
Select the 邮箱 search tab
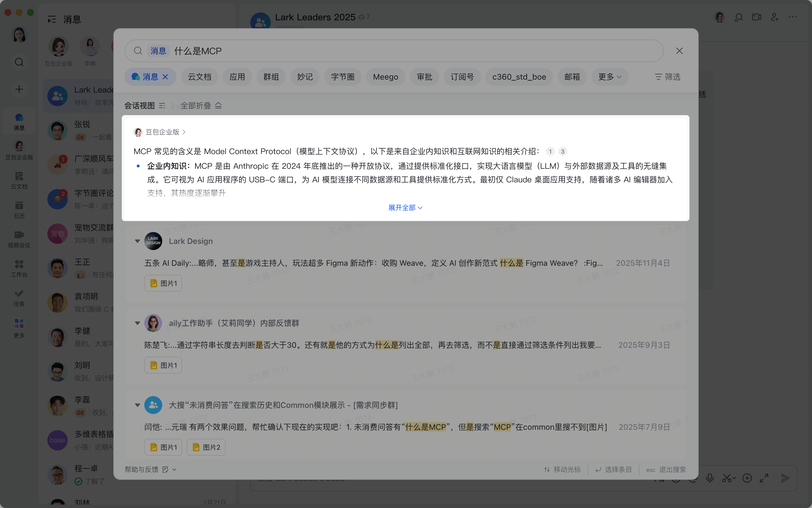click(x=572, y=77)
